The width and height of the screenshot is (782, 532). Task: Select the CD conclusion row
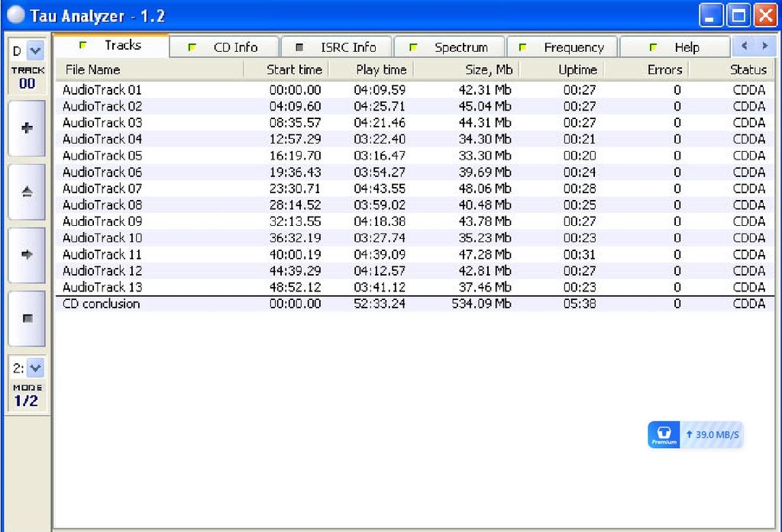(x=415, y=304)
